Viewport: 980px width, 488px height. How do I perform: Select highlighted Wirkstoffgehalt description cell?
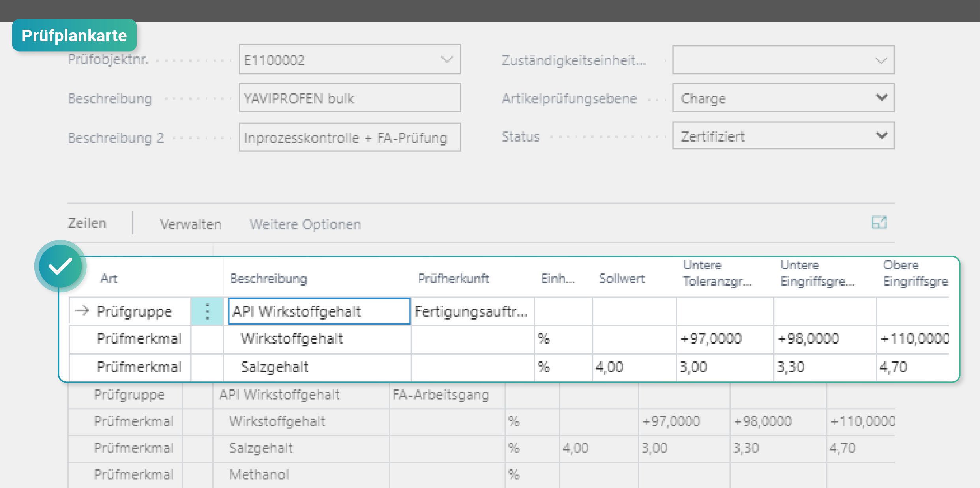click(317, 338)
